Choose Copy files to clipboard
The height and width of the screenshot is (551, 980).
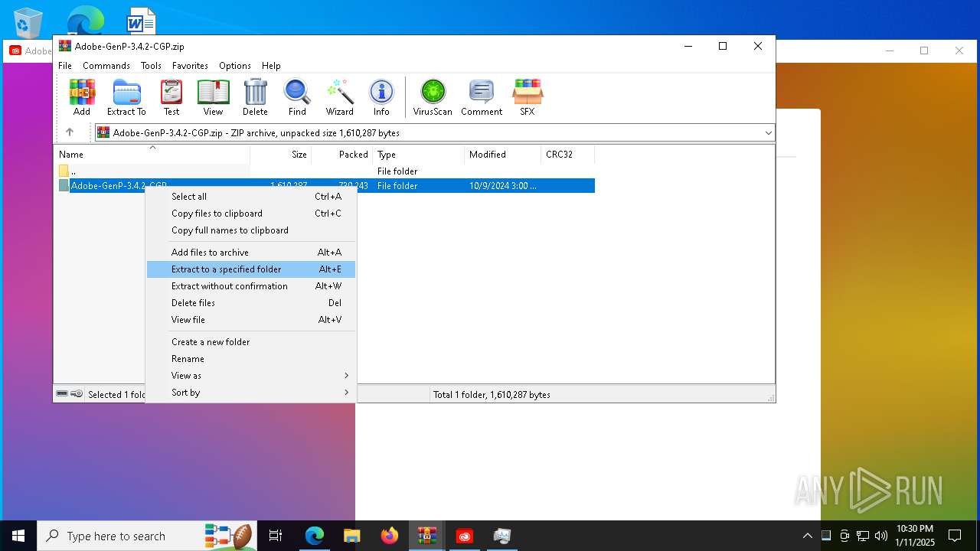[251, 214]
